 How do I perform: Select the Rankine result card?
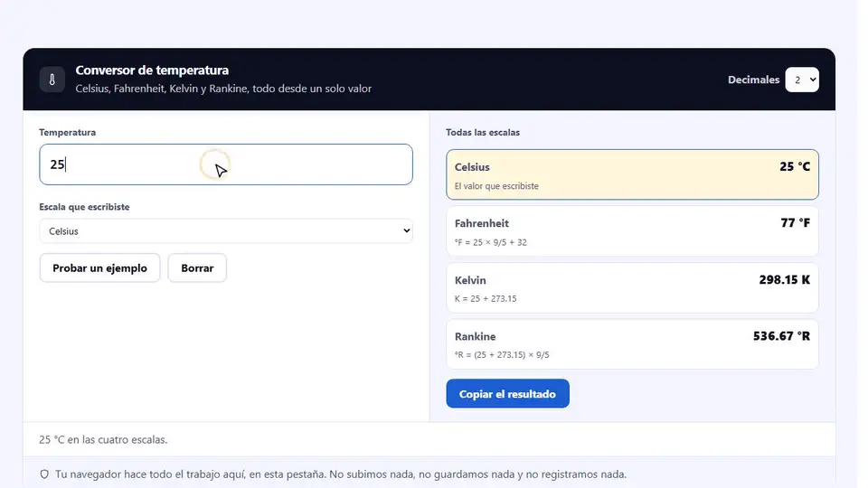[x=632, y=344]
